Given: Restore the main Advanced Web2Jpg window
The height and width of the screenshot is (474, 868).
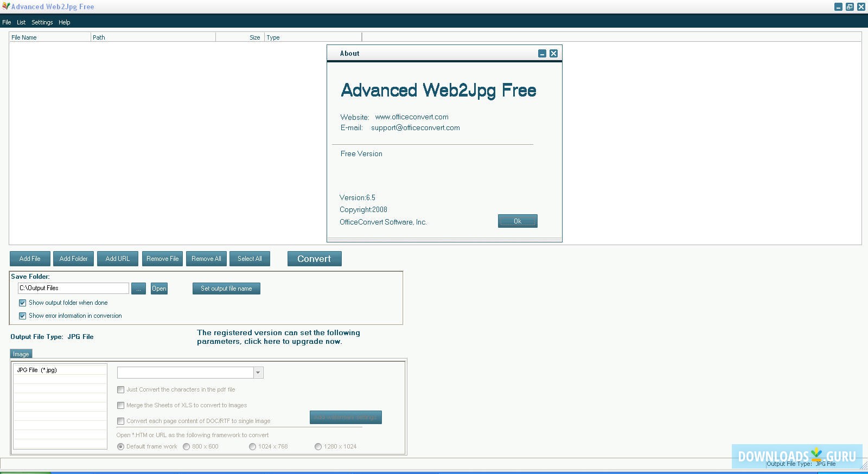Looking at the screenshot, I should (850, 7).
